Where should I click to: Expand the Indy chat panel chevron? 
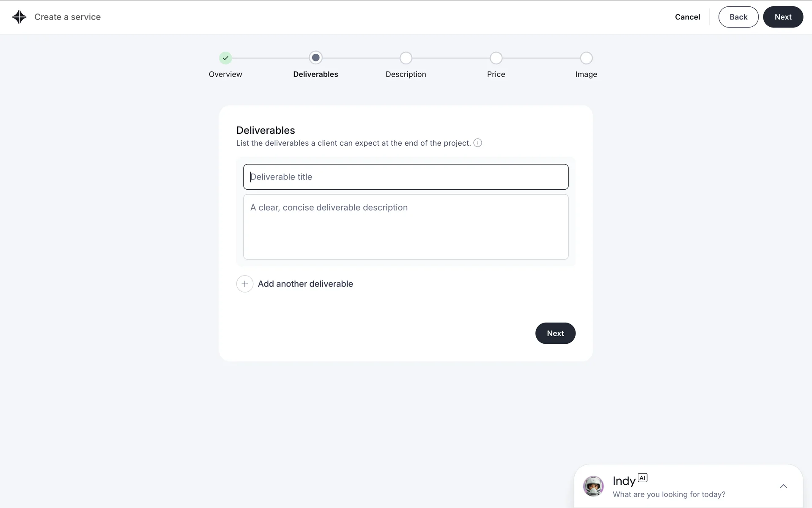tap(783, 486)
